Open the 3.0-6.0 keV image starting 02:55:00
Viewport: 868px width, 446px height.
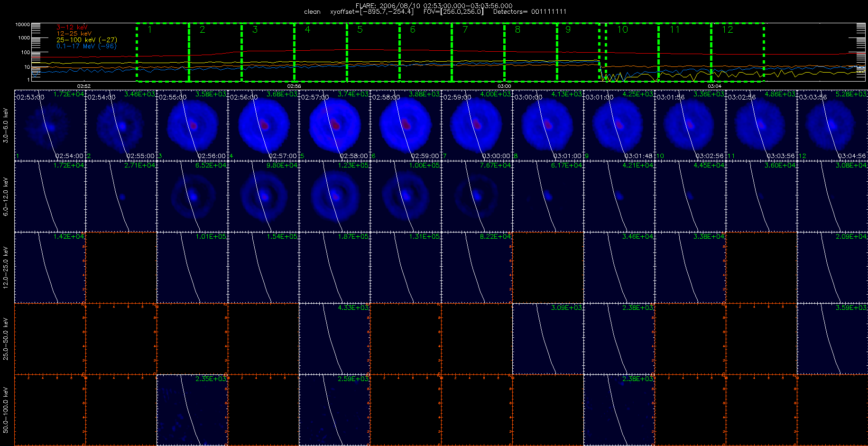click(193, 125)
